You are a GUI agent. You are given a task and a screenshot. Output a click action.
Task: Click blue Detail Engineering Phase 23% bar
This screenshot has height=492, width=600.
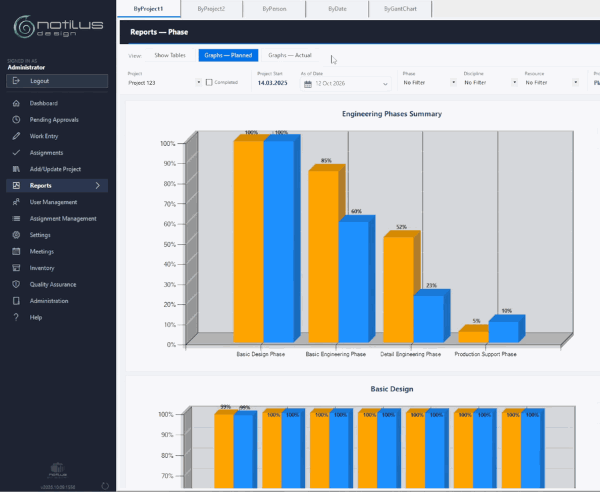[x=429, y=319]
